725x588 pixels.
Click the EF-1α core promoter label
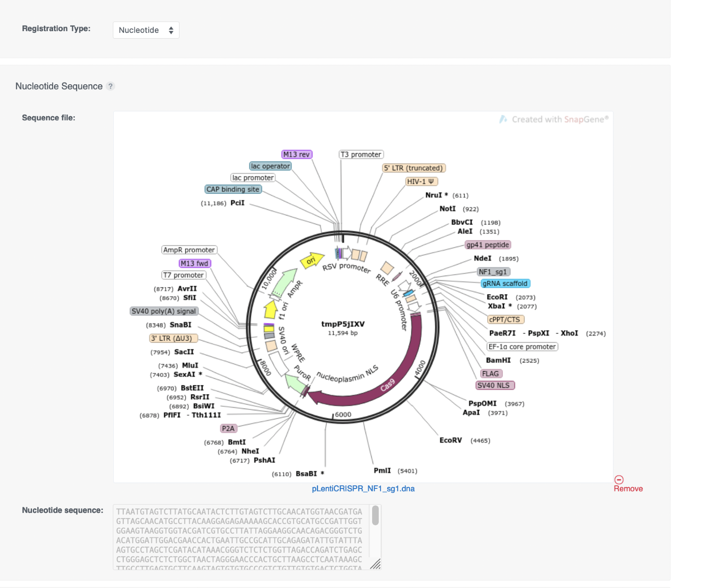tap(522, 347)
